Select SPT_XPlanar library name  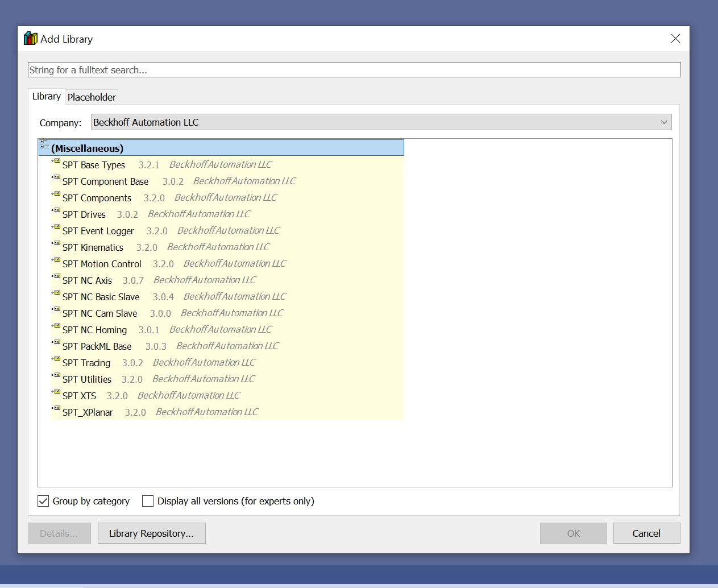(x=88, y=412)
